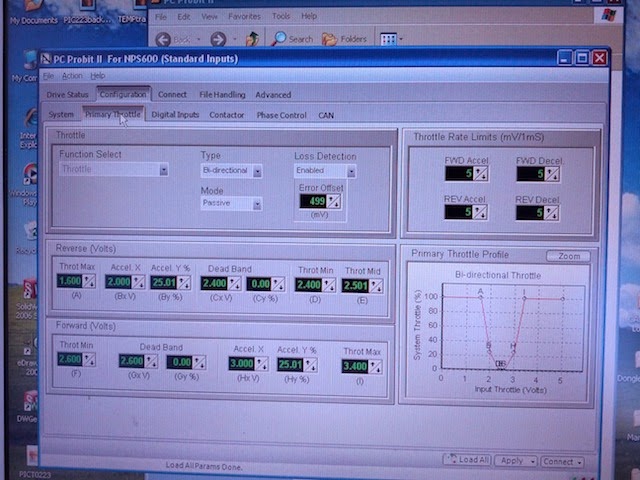Adjust Forward Accel Y % (Hy %) stepper
This screenshot has width=640, height=480.
coord(310,365)
